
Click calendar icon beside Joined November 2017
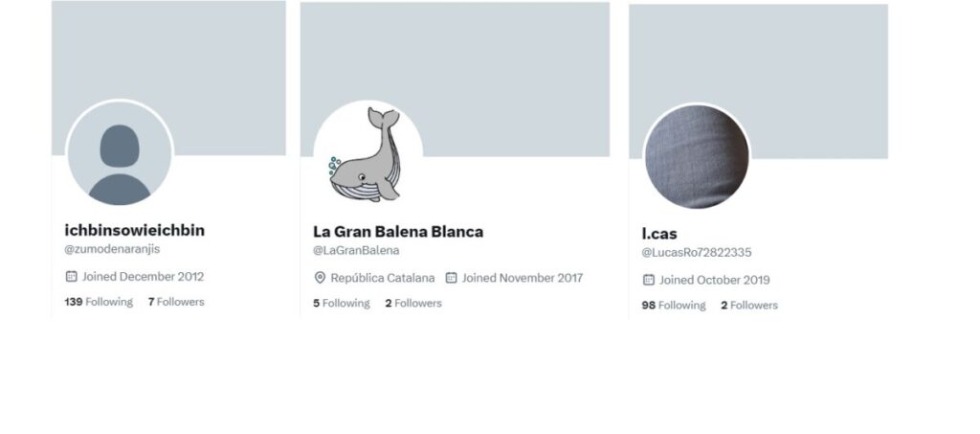tap(451, 278)
